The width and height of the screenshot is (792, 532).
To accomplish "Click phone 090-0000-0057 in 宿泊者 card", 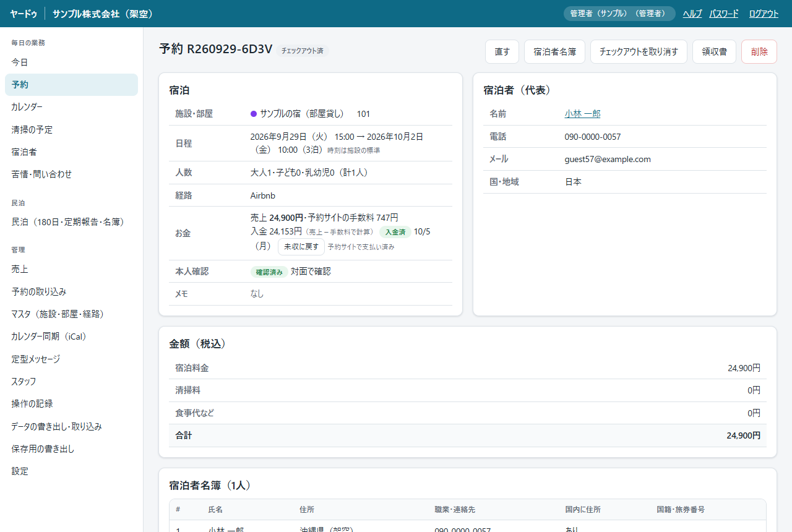I will coord(593,137).
